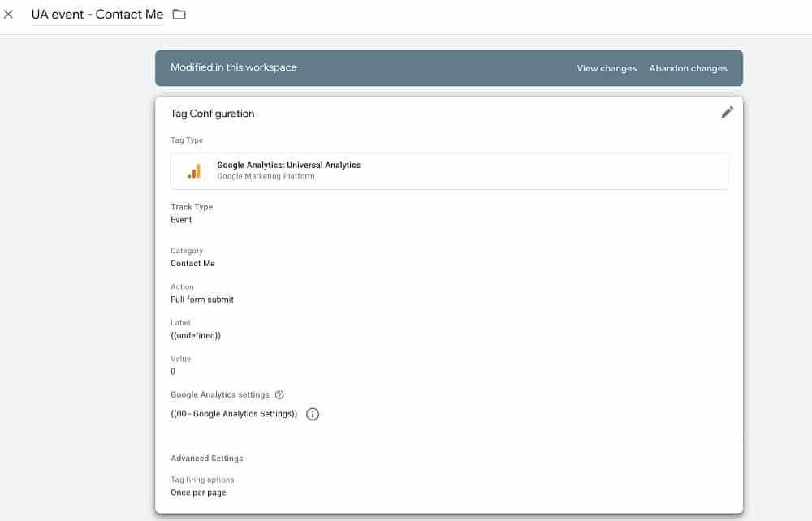Click the Label value {{undefined}}
812x521 pixels.
point(196,335)
